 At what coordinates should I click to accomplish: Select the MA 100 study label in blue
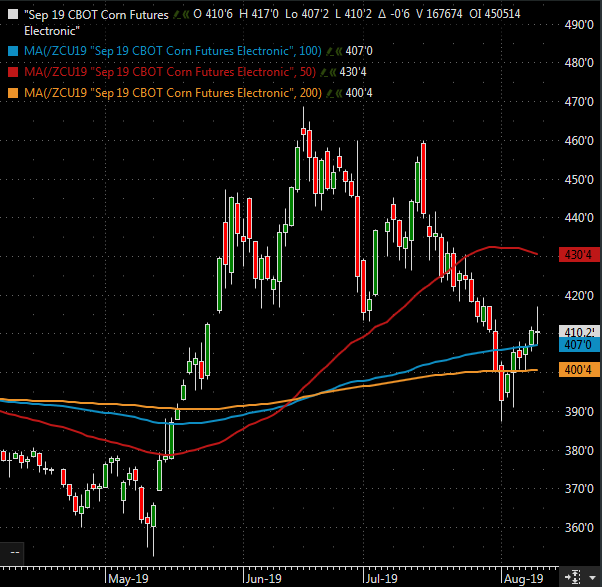(173, 51)
